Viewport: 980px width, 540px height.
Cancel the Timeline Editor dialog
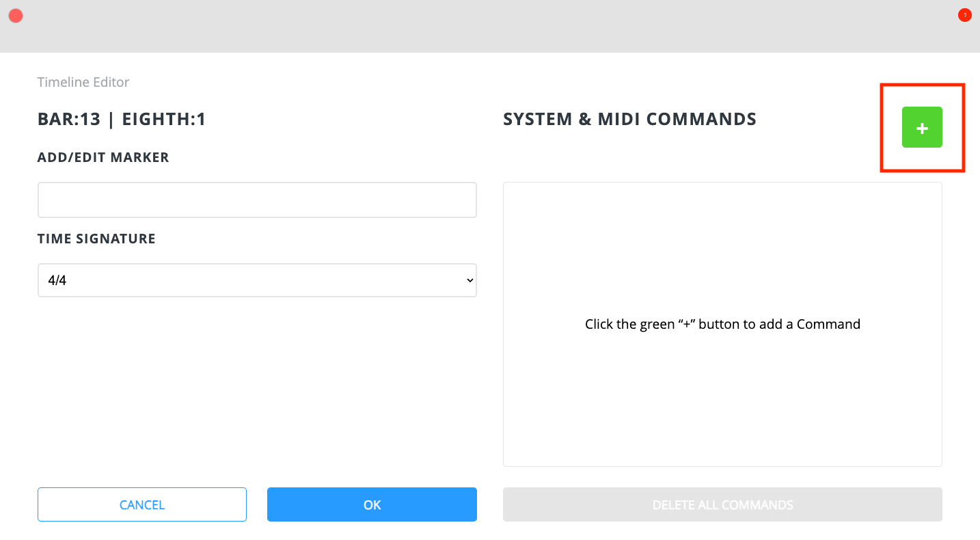coord(141,504)
